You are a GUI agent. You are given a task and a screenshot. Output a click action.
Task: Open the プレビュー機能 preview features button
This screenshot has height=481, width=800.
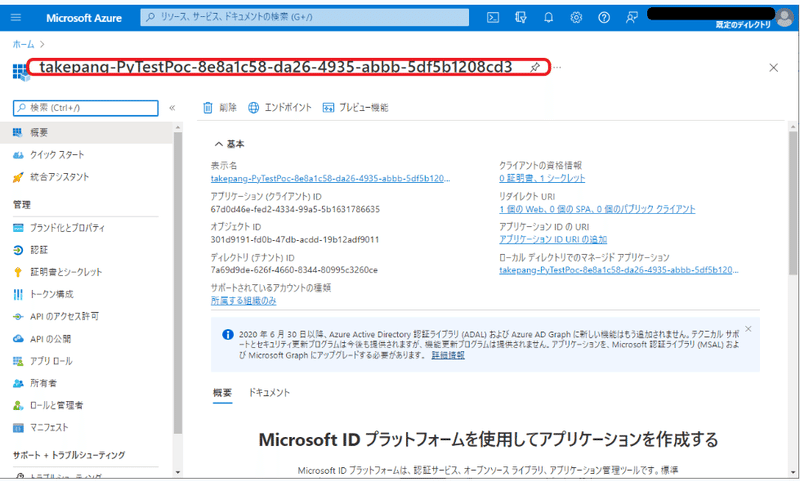[356, 107]
